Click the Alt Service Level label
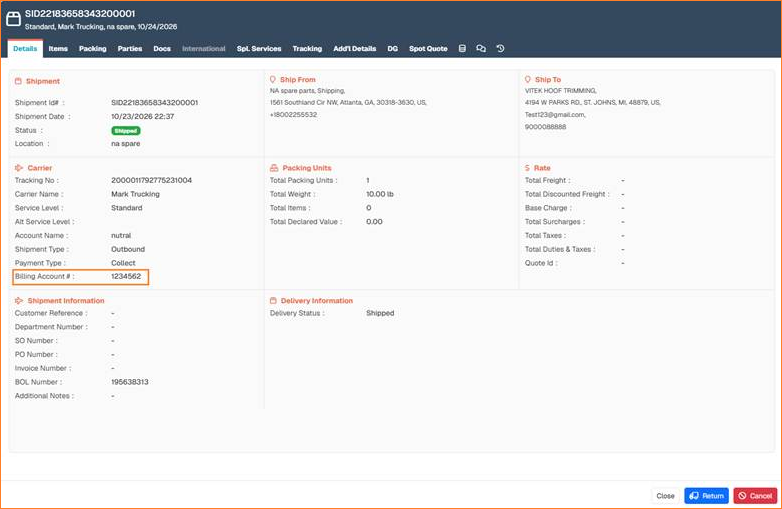Viewport: 782px width, 509px height. (44, 222)
